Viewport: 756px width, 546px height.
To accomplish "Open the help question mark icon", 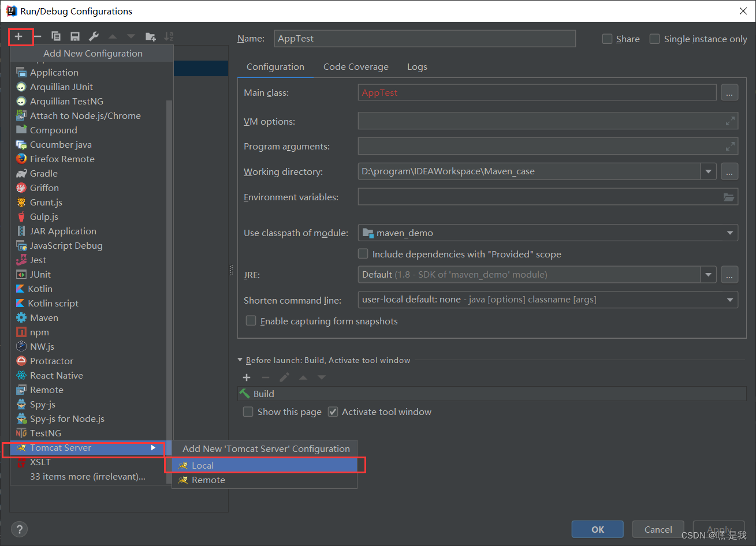I will (20, 529).
